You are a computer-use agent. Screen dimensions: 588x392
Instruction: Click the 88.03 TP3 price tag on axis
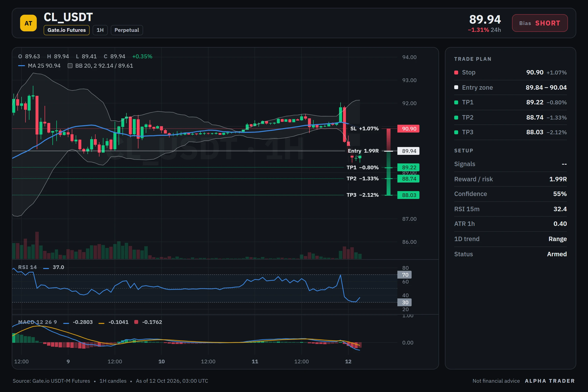pos(408,195)
